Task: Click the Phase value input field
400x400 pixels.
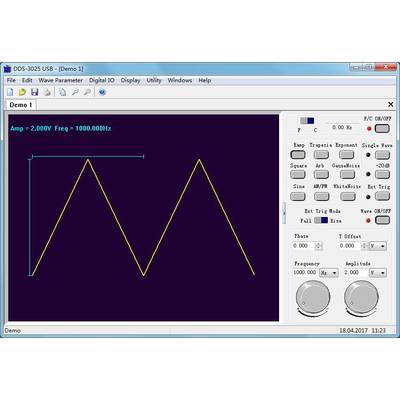Action: pos(304,246)
